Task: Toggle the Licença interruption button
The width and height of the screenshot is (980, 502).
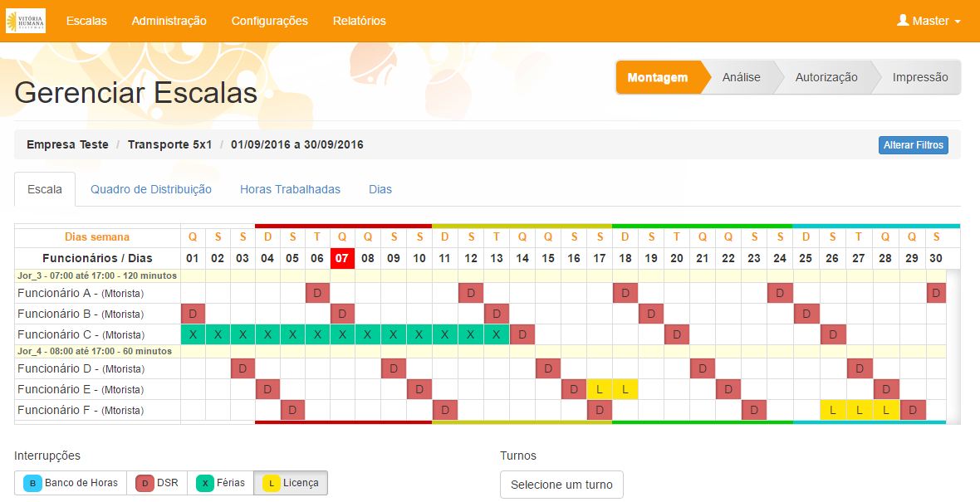Action: pos(291,483)
